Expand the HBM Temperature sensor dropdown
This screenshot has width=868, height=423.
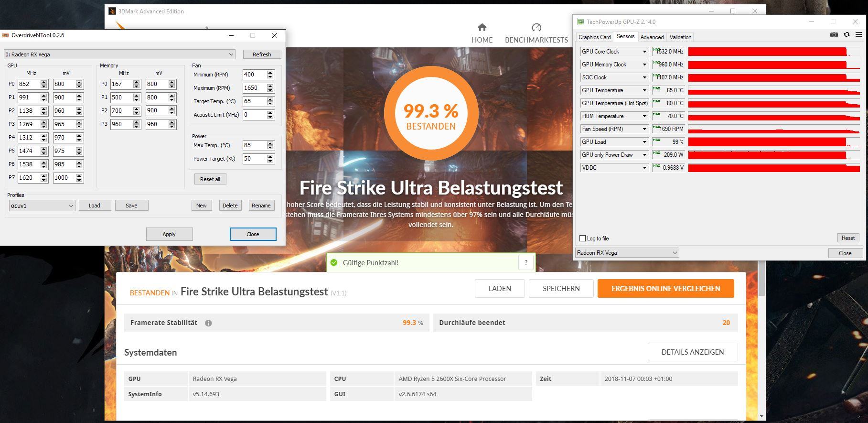[644, 116]
